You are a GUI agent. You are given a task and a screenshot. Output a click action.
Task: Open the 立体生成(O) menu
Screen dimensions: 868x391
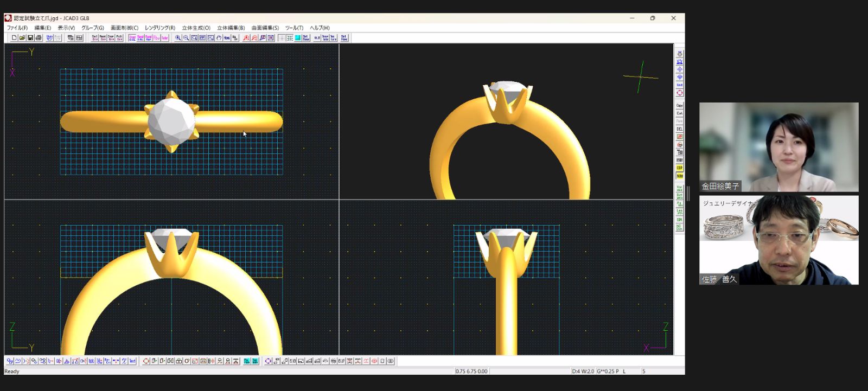point(196,28)
